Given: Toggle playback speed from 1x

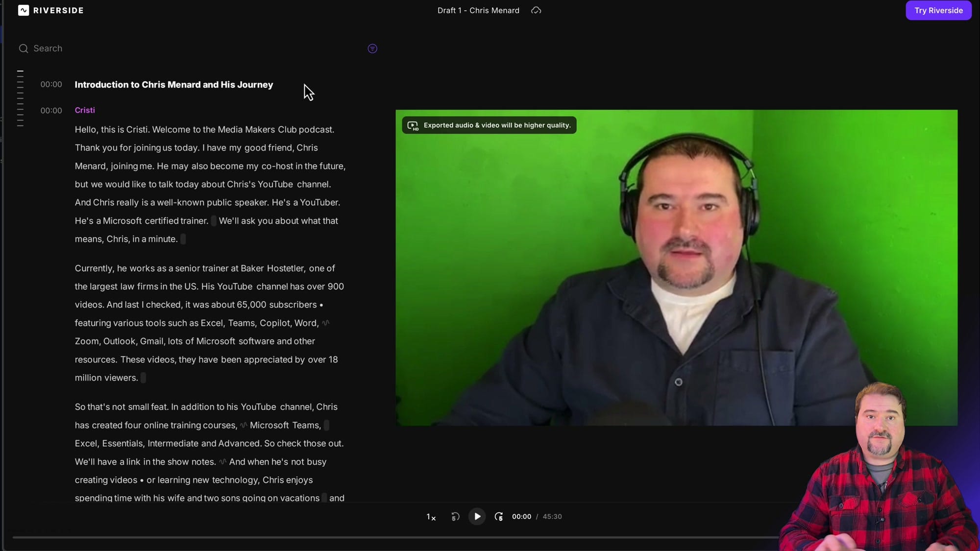Looking at the screenshot, I should (430, 517).
